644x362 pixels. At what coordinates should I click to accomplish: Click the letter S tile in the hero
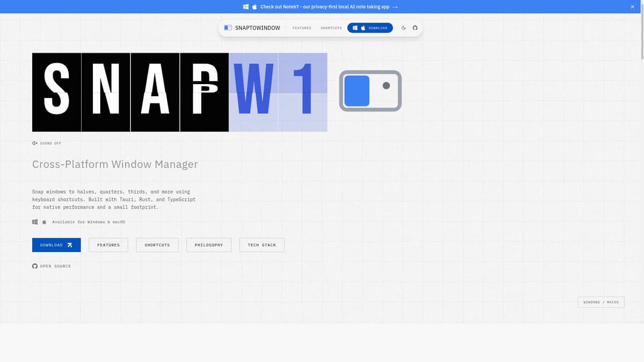(x=56, y=92)
